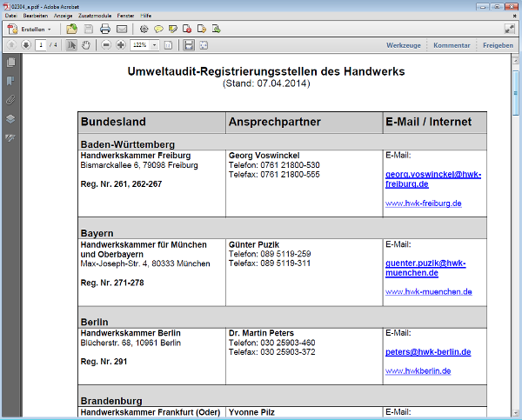This screenshot has height=420, width=522.
Task: Toggle read mode with expand arrows icon
Action: (203, 44)
